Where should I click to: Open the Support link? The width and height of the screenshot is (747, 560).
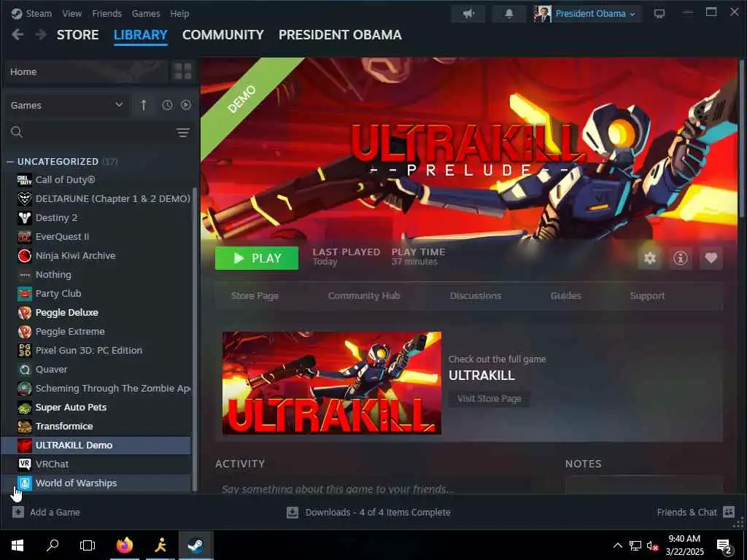pos(647,296)
